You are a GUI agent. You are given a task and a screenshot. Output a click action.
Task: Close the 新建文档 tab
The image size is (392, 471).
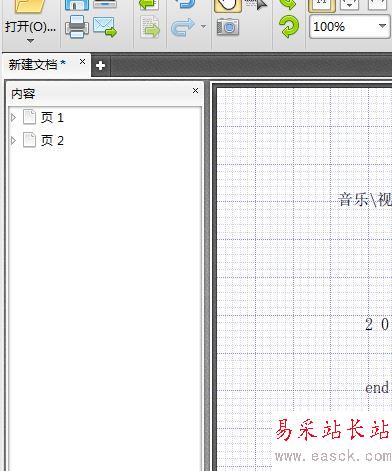pos(82,62)
